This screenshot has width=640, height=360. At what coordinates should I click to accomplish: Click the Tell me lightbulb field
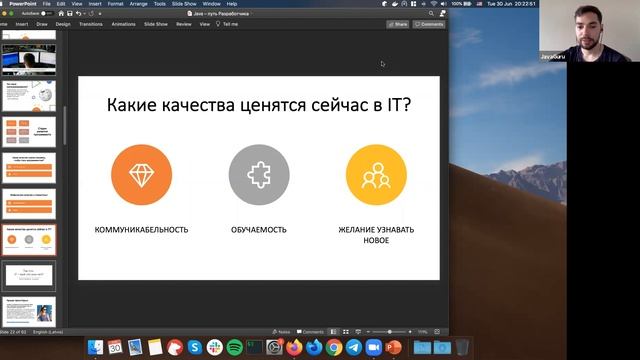[227, 24]
